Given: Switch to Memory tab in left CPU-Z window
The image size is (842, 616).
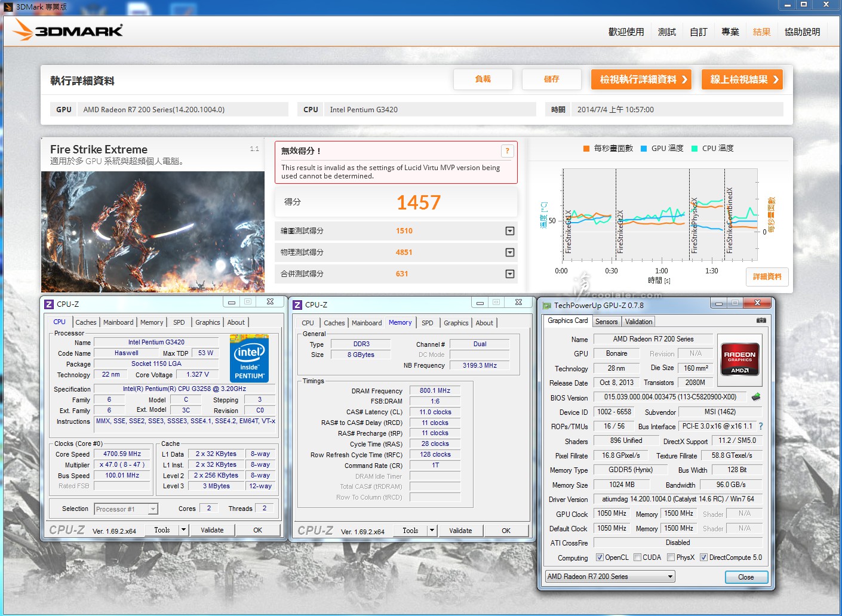Looking at the screenshot, I should (152, 322).
